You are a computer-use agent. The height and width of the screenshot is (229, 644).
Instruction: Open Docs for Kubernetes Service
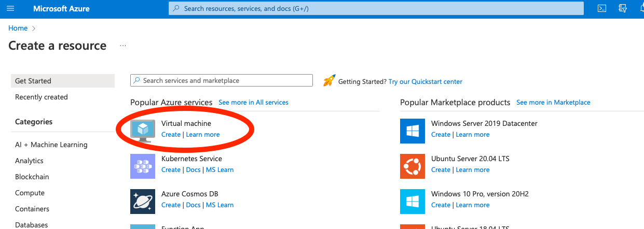pyautogui.click(x=193, y=169)
